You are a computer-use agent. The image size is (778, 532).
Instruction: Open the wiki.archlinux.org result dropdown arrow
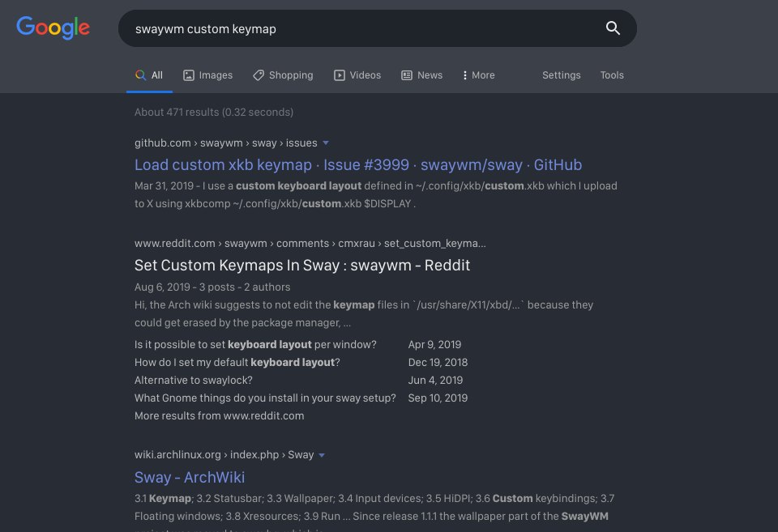pos(322,454)
